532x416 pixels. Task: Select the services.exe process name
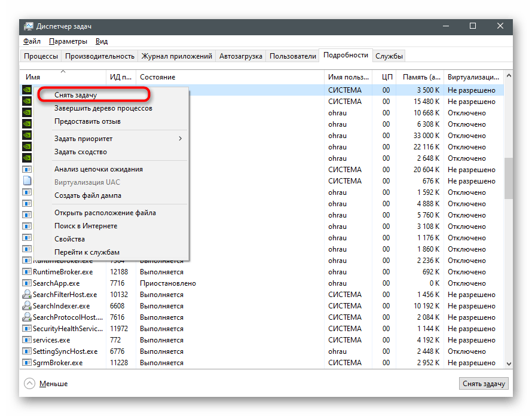point(51,340)
